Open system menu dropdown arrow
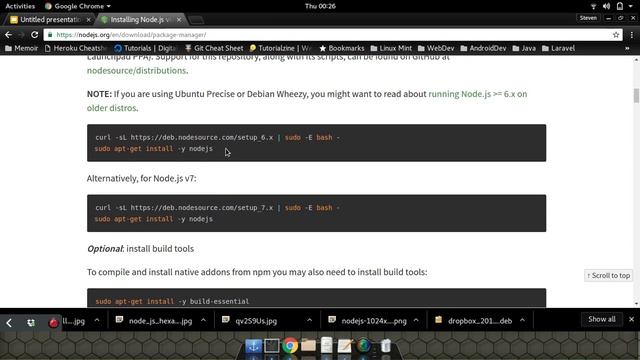This screenshot has height=360, width=640. tap(631, 6)
